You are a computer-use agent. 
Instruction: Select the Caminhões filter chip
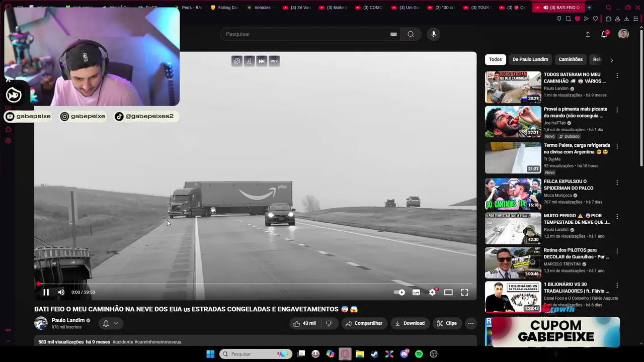click(x=571, y=59)
